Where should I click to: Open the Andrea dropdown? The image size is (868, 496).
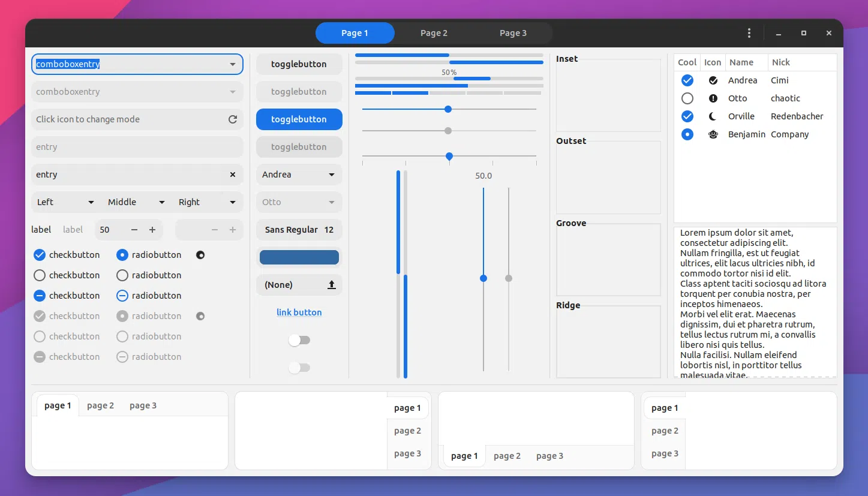coord(299,175)
